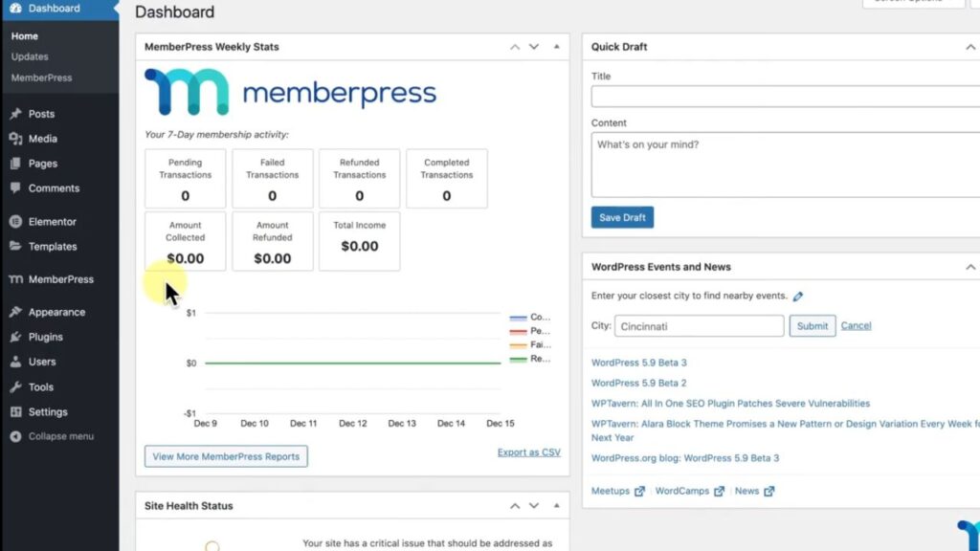Click into the Quick Draft Title field
980x551 pixels.
point(785,97)
